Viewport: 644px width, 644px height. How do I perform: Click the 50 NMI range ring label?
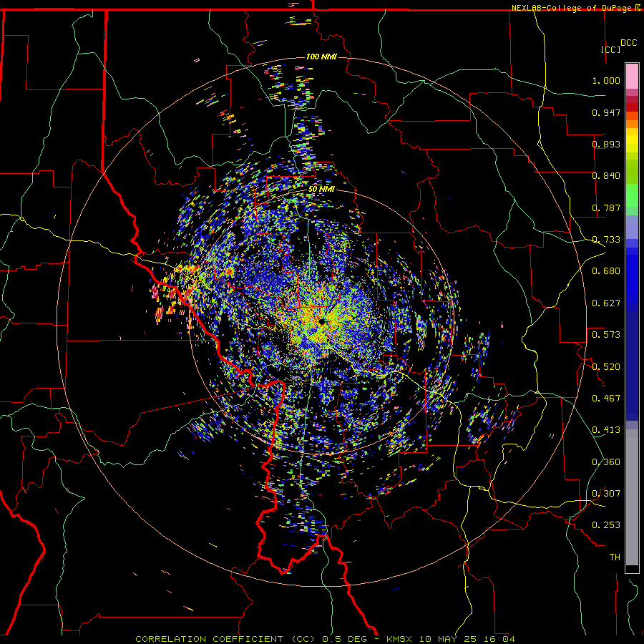[x=321, y=190]
